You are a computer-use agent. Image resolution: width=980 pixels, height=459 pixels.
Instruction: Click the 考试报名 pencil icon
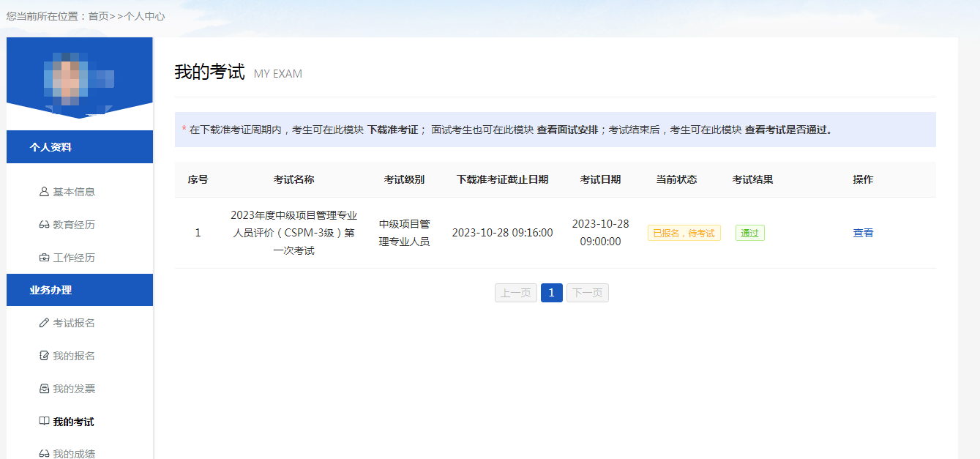44,322
